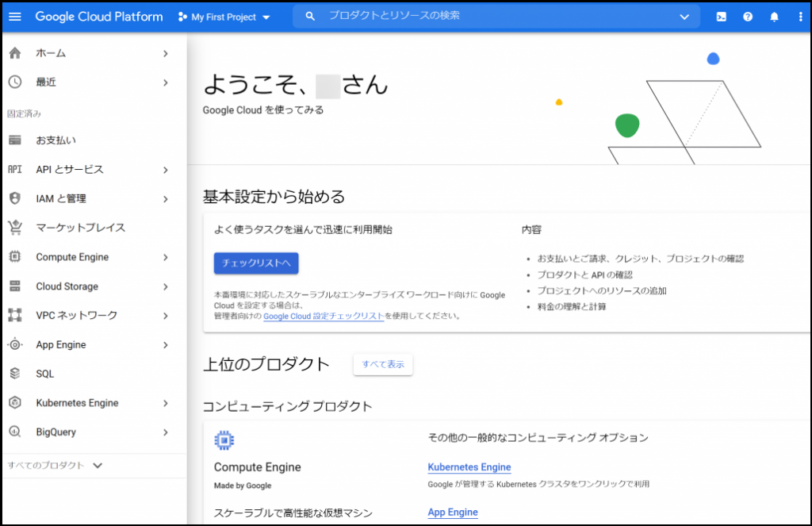Click the チェックリストへ button
Viewport: 812px width, 526px height.
click(x=256, y=263)
